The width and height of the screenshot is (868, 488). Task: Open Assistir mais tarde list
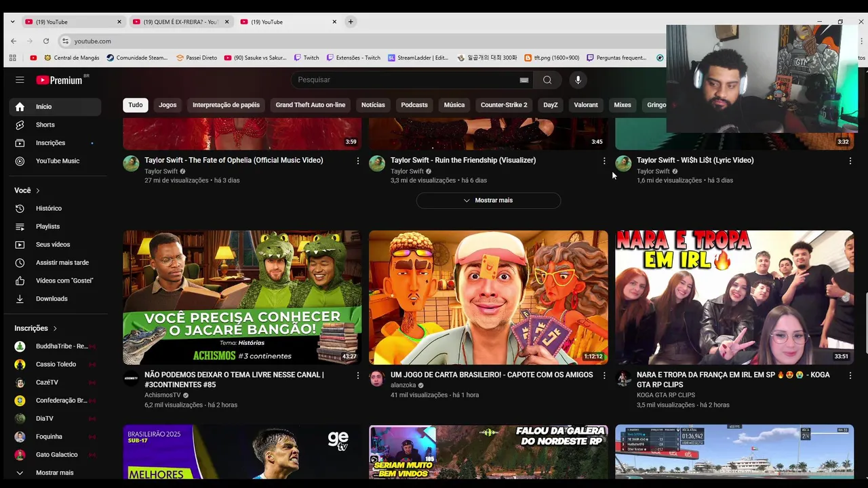tap(56, 262)
